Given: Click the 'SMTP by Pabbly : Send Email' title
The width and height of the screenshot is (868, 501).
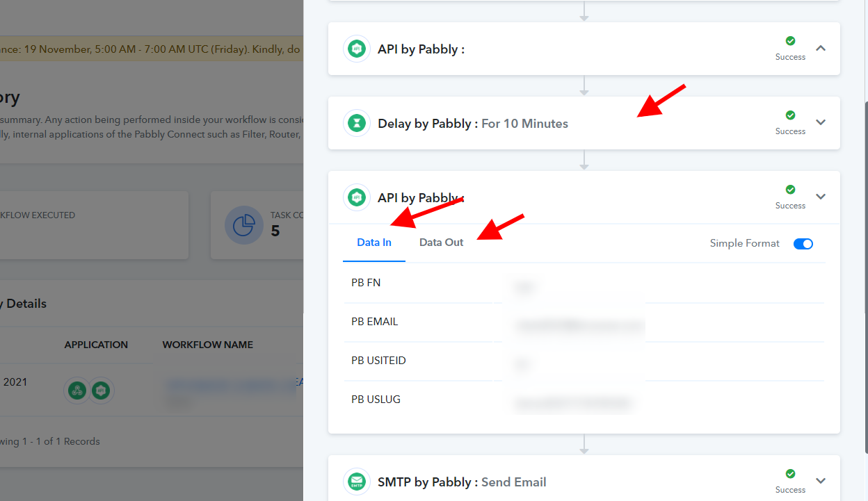Looking at the screenshot, I should click(462, 482).
